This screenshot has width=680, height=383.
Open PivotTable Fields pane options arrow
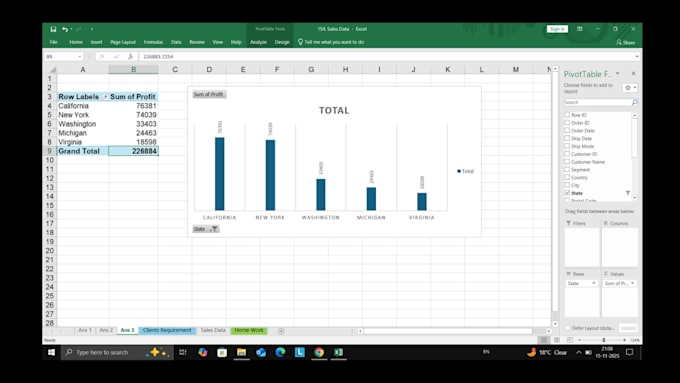point(618,73)
